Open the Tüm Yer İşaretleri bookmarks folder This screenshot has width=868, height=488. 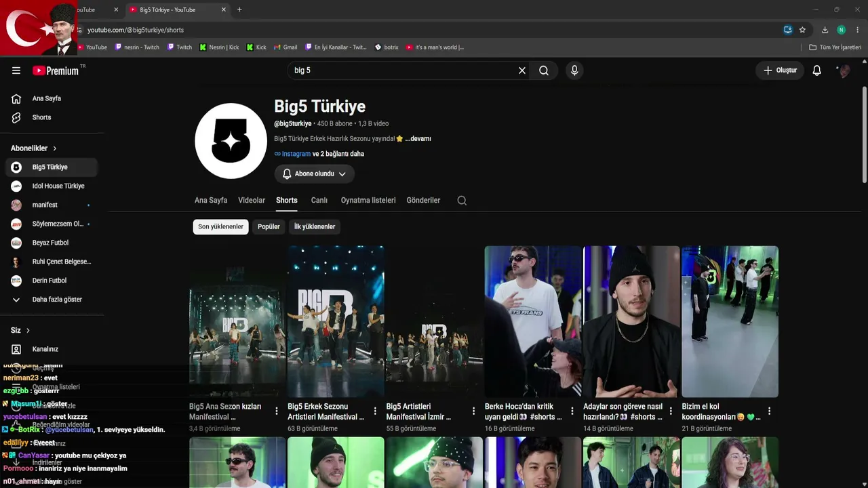coord(835,47)
